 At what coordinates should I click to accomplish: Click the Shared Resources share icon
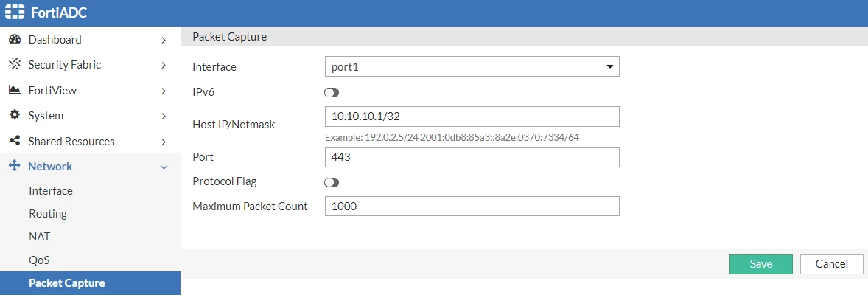point(15,141)
